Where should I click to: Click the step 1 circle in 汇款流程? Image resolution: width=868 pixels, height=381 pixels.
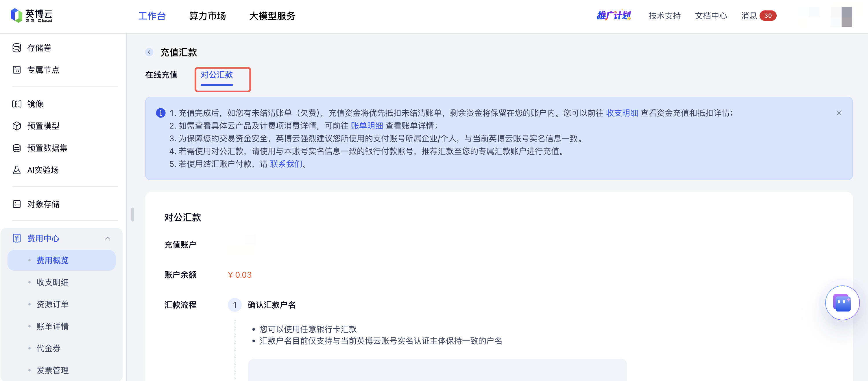pos(234,305)
